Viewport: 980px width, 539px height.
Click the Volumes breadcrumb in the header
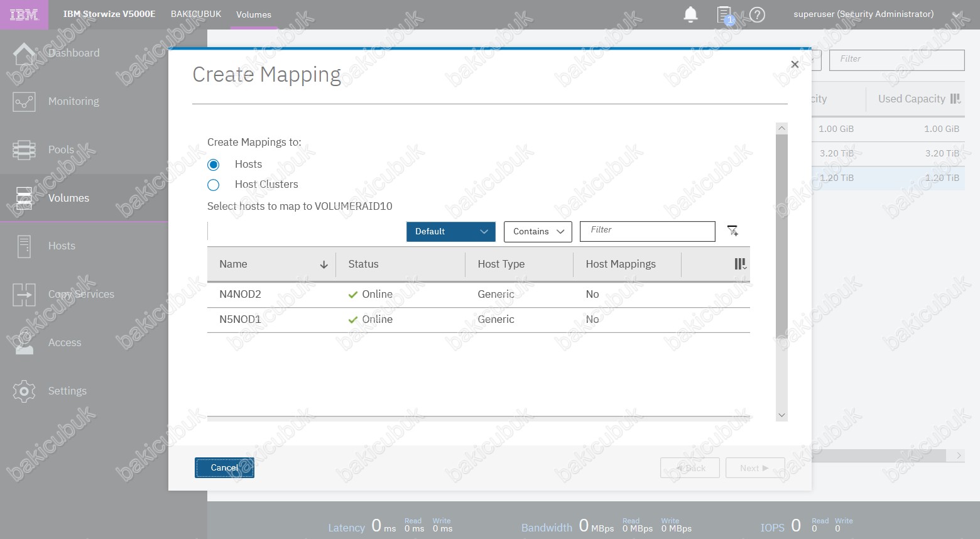click(254, 15)
